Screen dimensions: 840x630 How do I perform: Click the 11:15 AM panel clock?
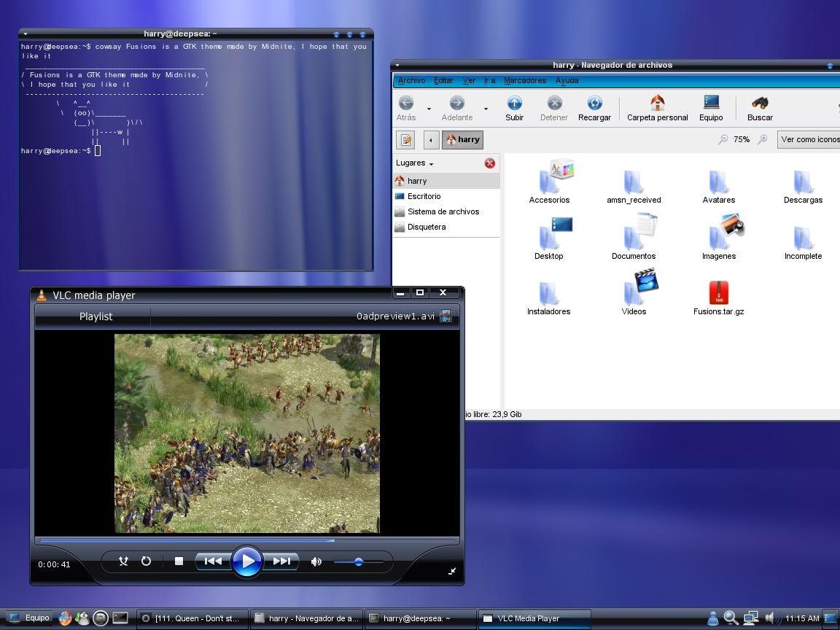[802, 618]
